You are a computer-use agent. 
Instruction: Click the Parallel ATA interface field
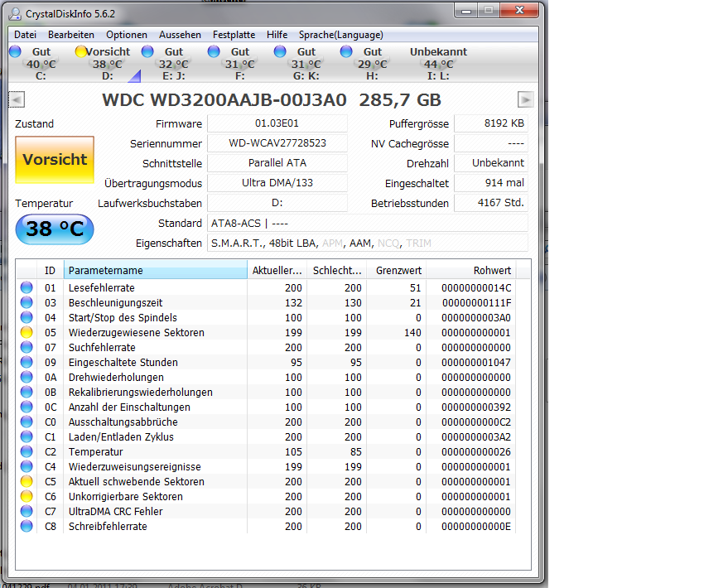click(277, 163)
